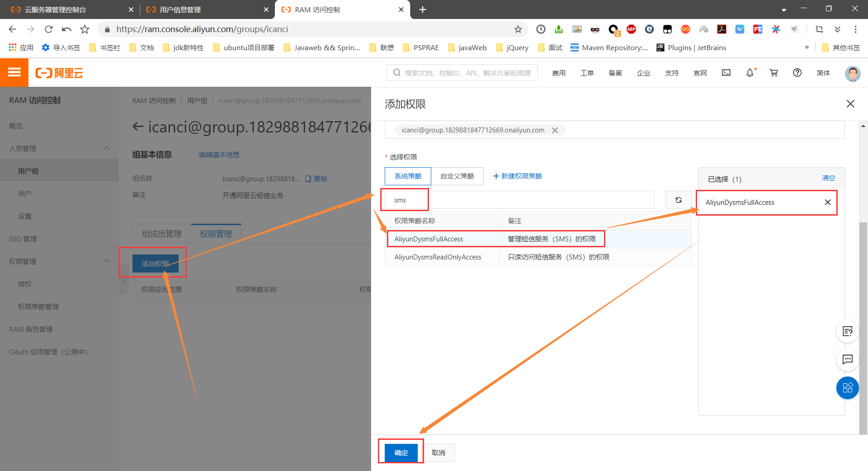Viewport: 868px width, 471px height.
Task: Click 确定 to confirm permission
Action: click(401, 452)
